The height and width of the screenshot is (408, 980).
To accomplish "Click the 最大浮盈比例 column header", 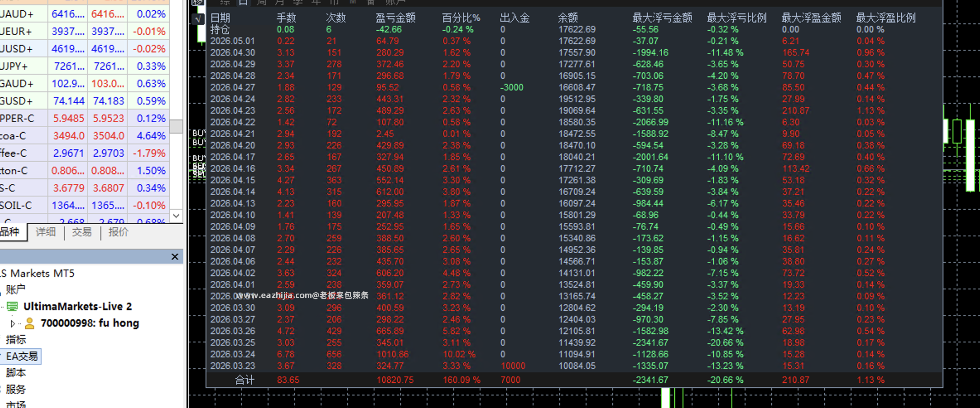I will (886, 18).
